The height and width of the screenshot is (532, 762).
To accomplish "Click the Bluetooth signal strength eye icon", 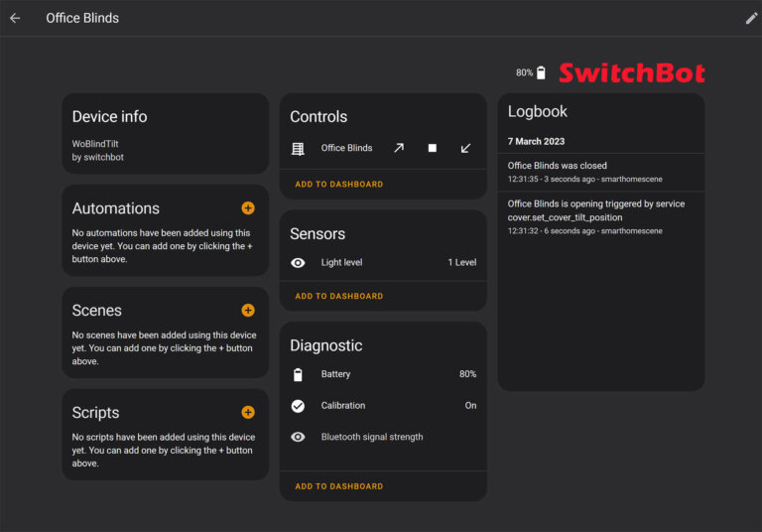I will click(298, 437).
